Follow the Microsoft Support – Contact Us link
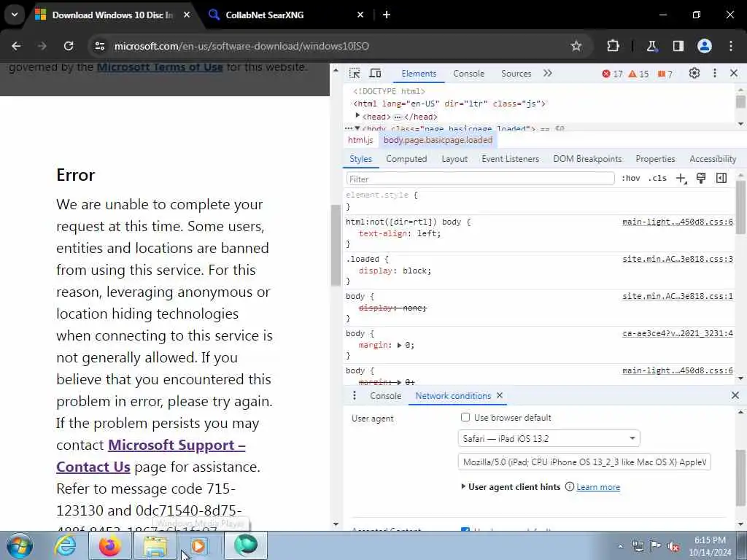Image resolution: width=747 pixels, height=560 pixels. pos(151,456)
